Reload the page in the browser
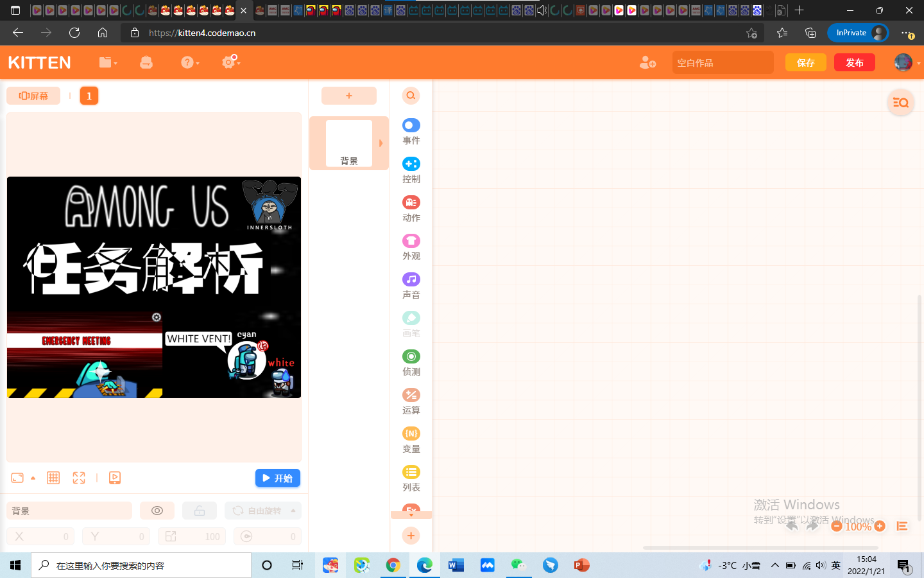This screenshot has width=924, height=578. pyautogui.click(x=74, y=33)
